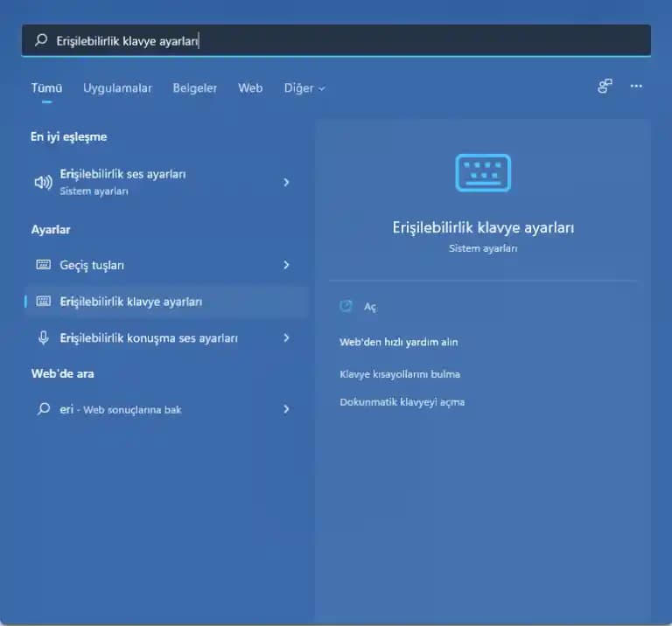Image resolution: width=672 pixels, height=626 pixels.
Task: Click the speaker icon beside Erişilebilirlik ses ayarları
Action: [43, 182]
